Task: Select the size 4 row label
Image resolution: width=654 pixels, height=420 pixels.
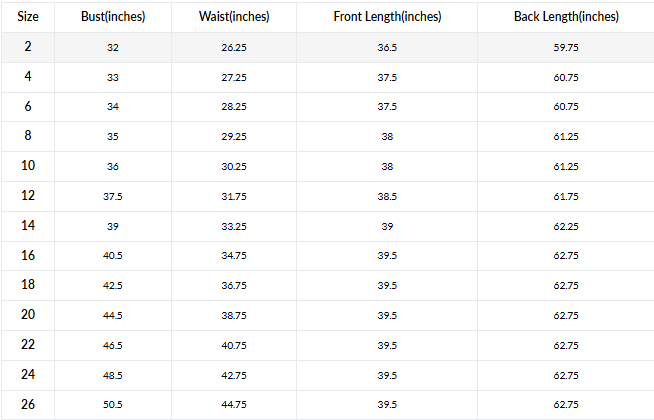Action: 28,76
